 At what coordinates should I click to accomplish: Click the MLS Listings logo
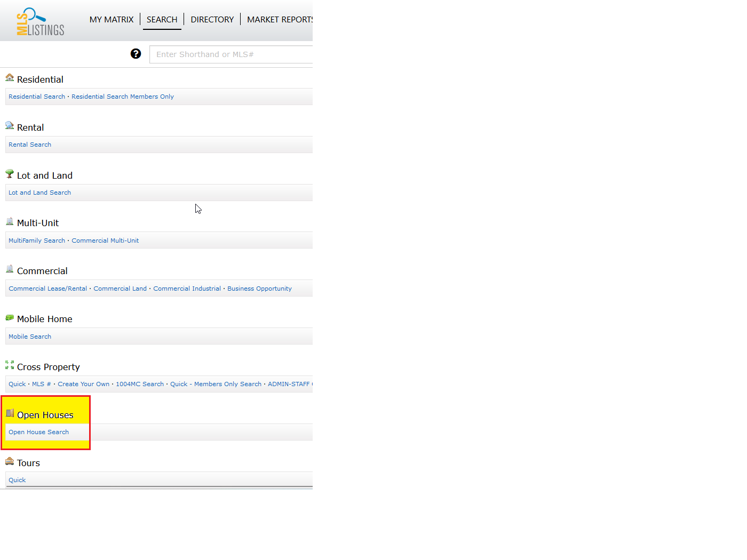pyautogui.click(x=41, y=22)
